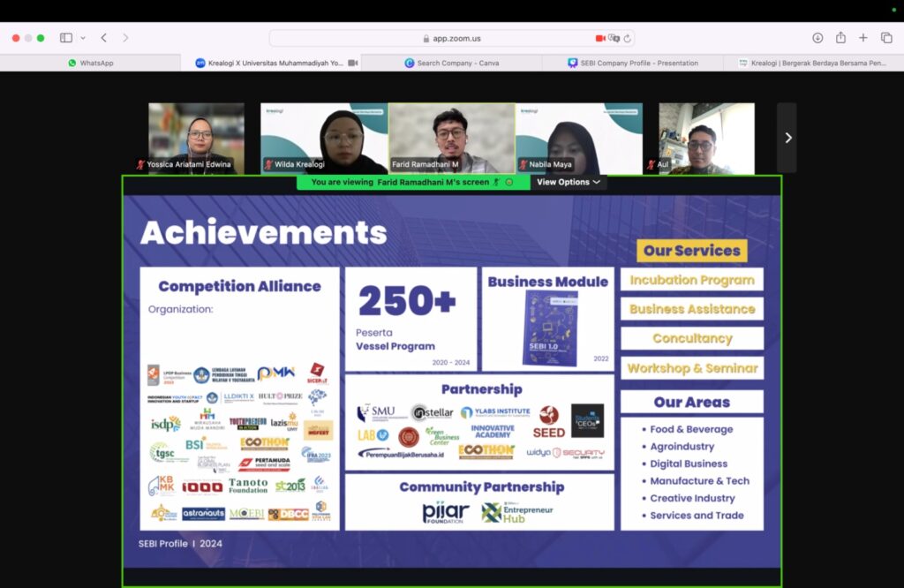Click the Entrepreneur Hub logo
Viewport: 904px width, 588px height.
tap(517, 512)
